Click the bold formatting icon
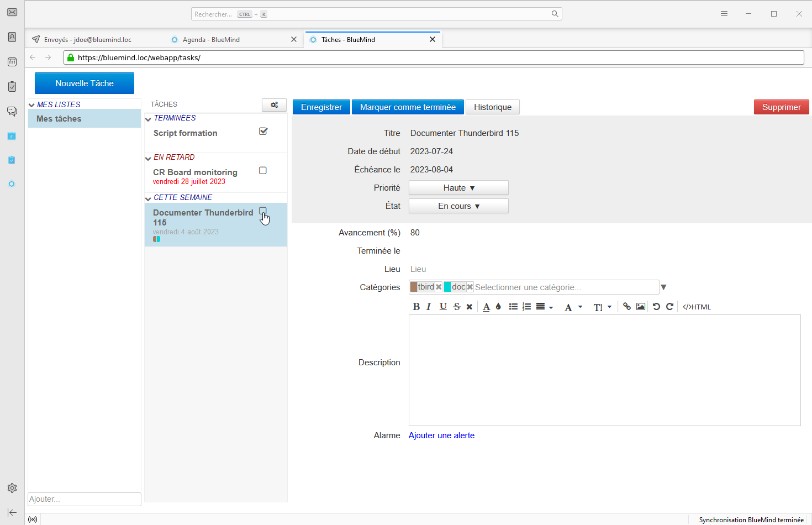 (416, 307)
